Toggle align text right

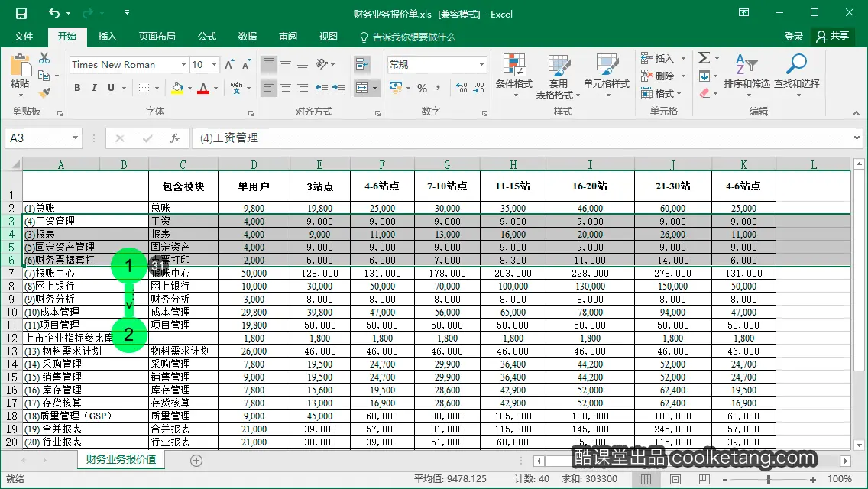[303, 88]
